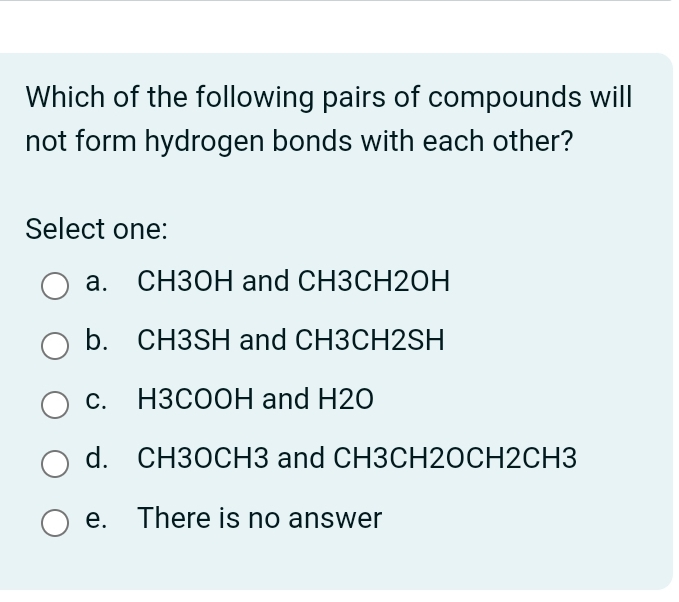This screenshot has width=679, height=602.
Task: Click the letter 'a.' option label
Action: click(x=97, y=283)
